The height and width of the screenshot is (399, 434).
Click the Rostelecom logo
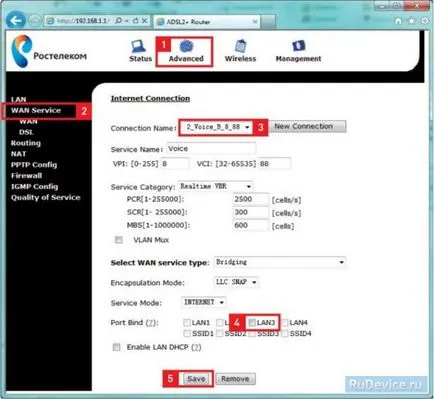(x=49, y=52)
